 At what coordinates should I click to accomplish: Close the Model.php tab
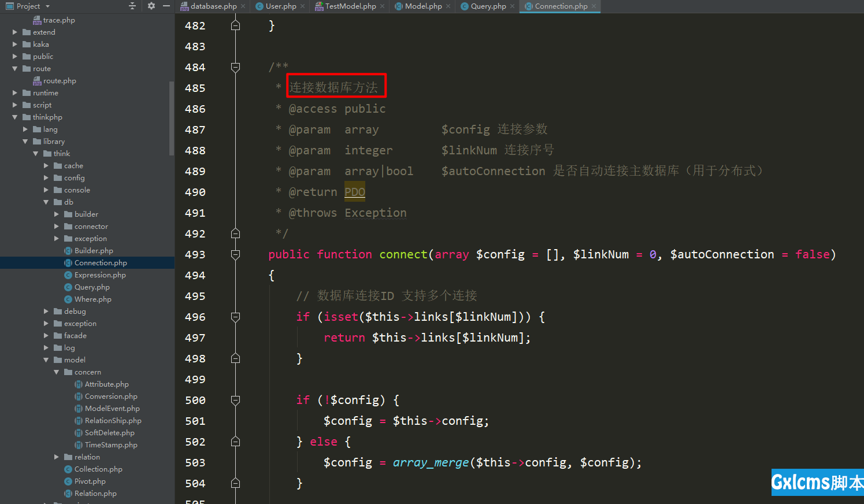(x=448, y=6)
